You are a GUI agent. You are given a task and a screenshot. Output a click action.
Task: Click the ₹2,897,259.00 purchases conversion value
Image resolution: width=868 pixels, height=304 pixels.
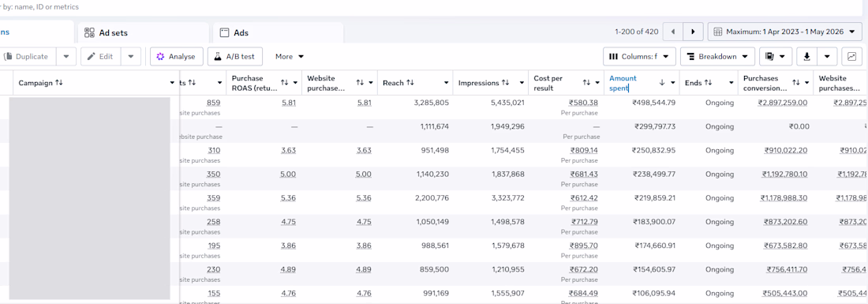tap(783, 103)
